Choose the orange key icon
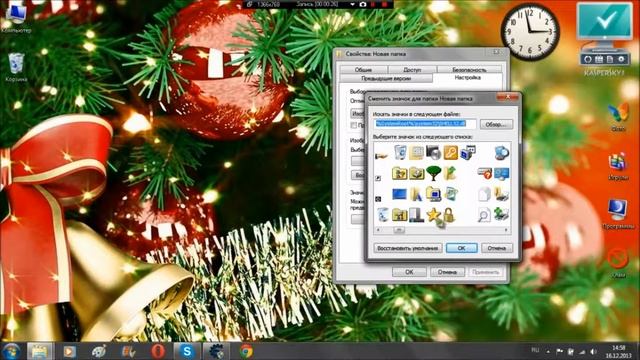The image size is (640, 360). [x=451, y=152]
